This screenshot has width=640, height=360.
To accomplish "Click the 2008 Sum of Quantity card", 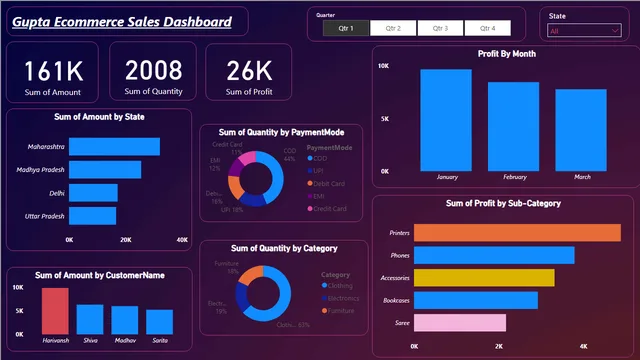I will click(153, 71).
